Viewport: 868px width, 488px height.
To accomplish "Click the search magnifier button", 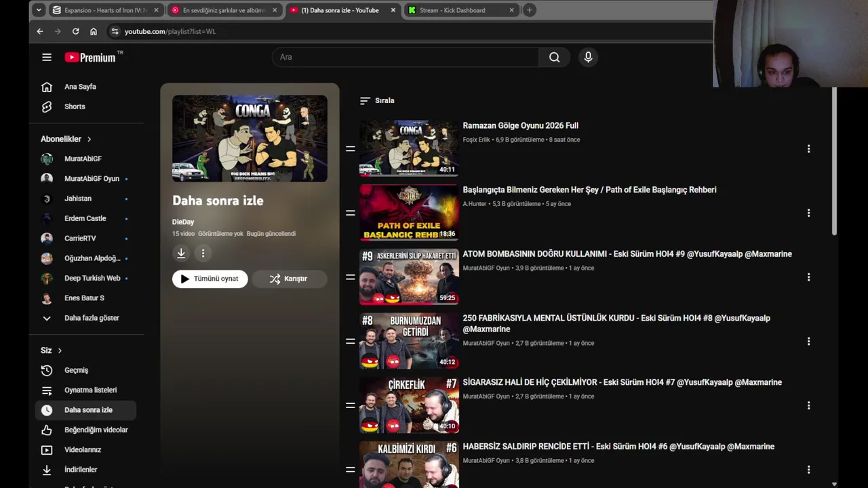I will (x=555, y=57).
